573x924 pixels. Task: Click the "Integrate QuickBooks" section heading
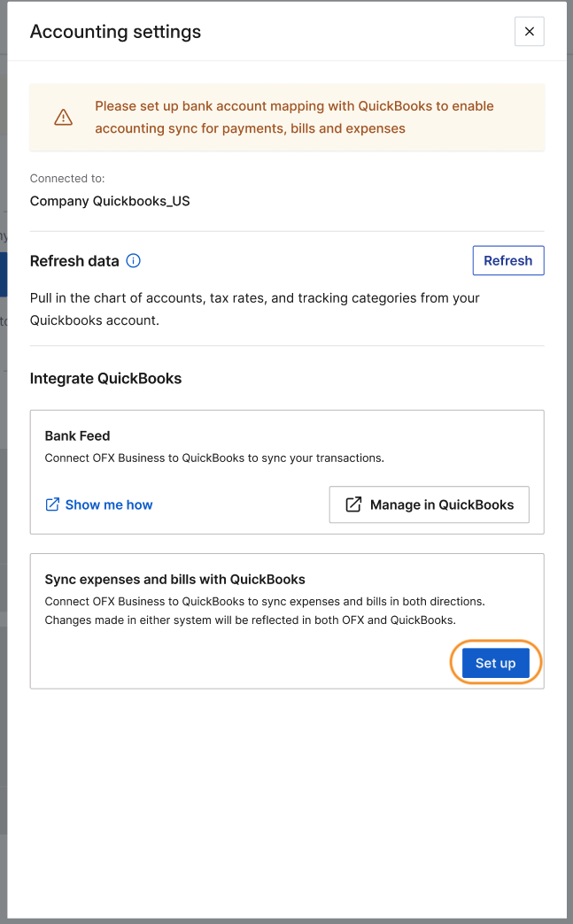pos(105,379)
